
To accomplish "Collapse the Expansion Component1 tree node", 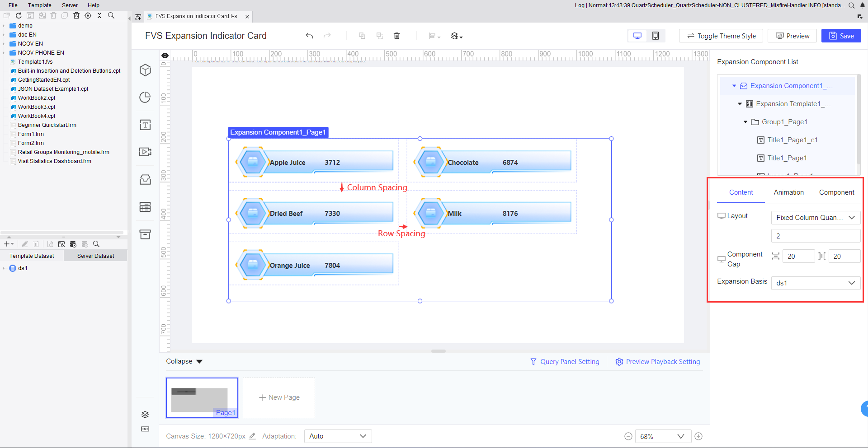I will (x=734, y=85).
